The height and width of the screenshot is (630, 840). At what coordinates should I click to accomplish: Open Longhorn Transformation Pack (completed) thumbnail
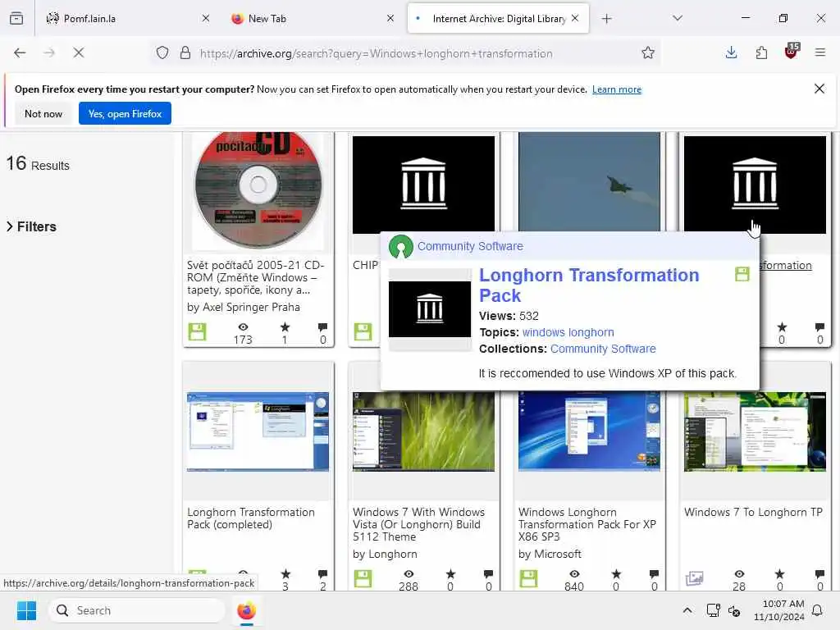258,431
